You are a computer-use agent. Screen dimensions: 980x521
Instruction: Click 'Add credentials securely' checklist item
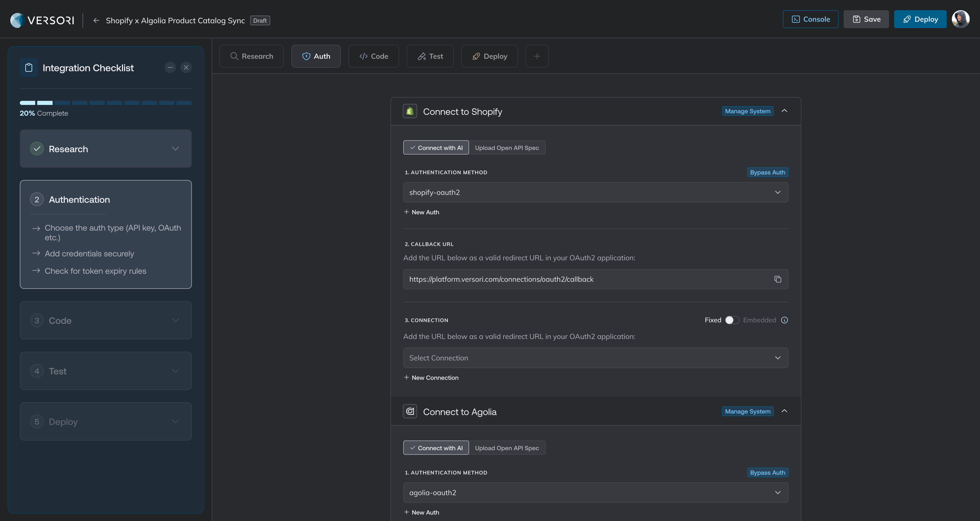pos(89,253)
